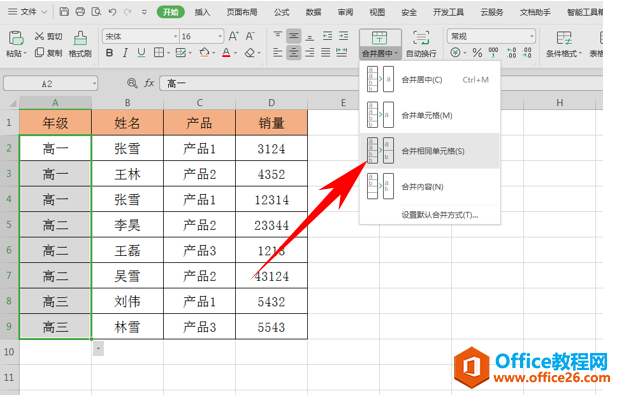Switch to the 审阅 tab
Screen dimensions: 617x395
345,12
